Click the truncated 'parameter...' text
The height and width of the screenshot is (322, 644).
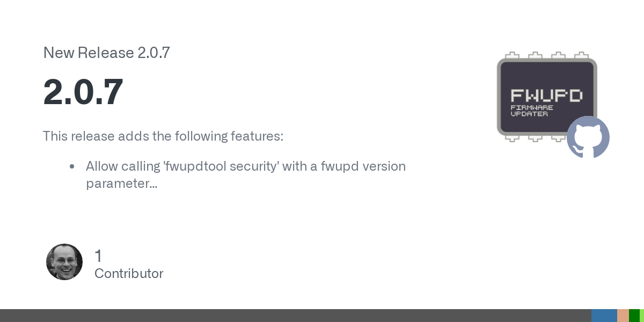(x=121, y=184)
